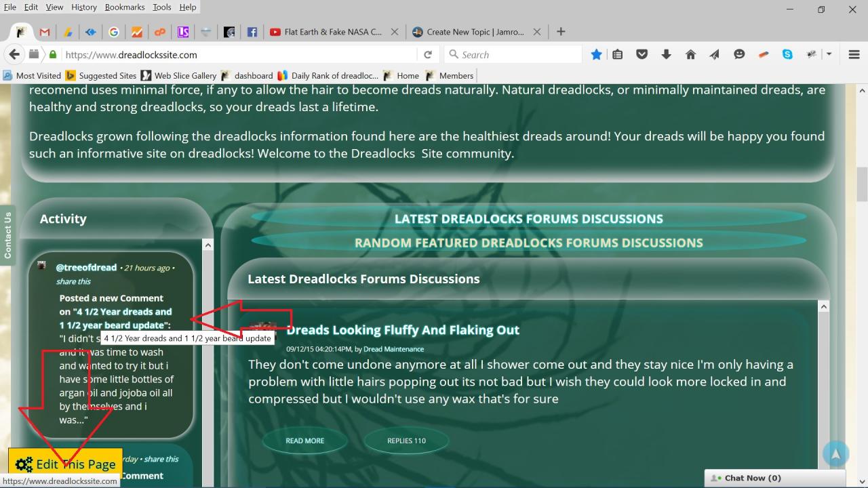Open Daily Rank of dreadloc... bookmark
This screenshot has height=488, width=868.
click(x=328, y=76)
